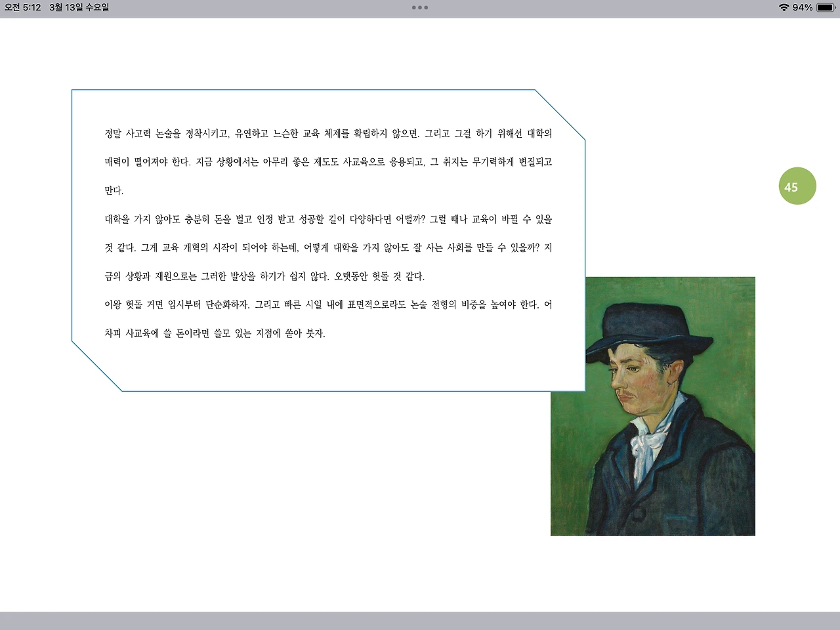The width and height of the screenshot is (840, 630).
Task: Tap the line starting 차피 사교육에 쓸
Action: (x=215, y=333)
